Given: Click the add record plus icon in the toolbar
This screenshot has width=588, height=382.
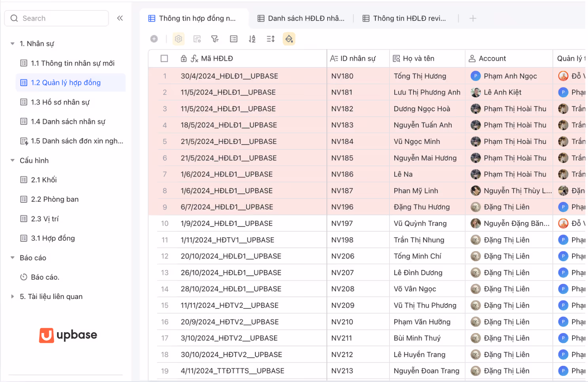Looking at the screenshot, I should (x=154, y=39).
